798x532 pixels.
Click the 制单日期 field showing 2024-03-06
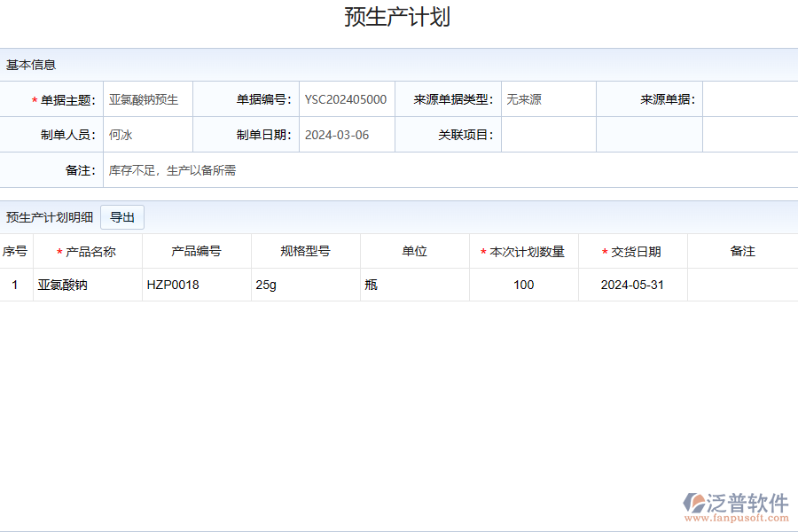[346, 135]
